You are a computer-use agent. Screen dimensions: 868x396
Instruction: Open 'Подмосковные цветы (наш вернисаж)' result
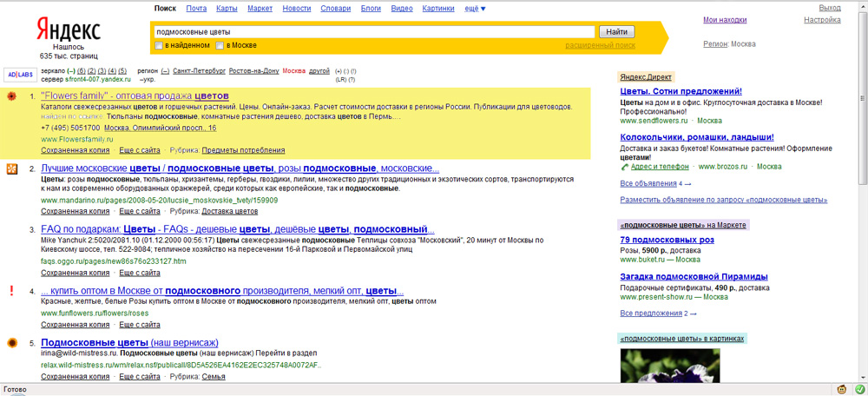click(x=129, y=342)
